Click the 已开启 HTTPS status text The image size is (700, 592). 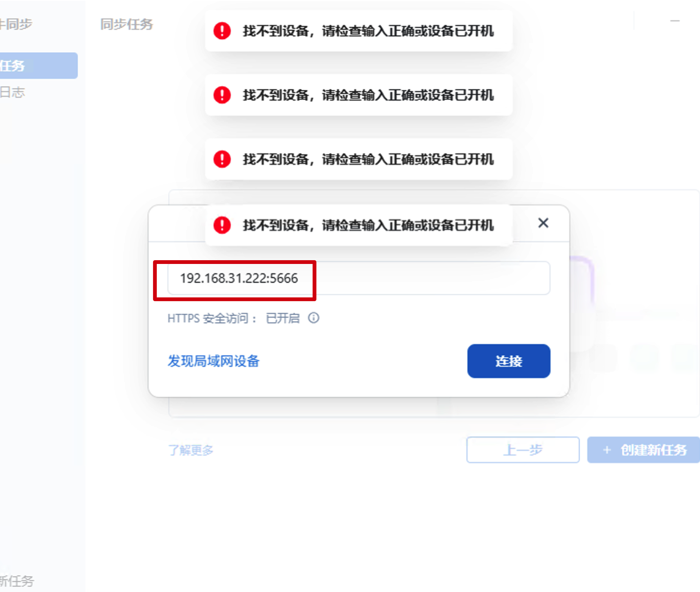tap(283, 318)
